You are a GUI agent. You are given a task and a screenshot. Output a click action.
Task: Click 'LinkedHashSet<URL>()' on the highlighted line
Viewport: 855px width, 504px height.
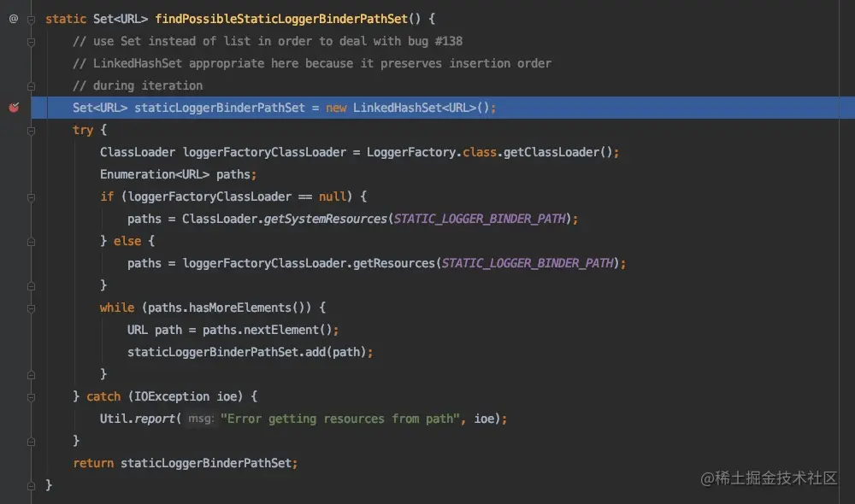[421, 108]
